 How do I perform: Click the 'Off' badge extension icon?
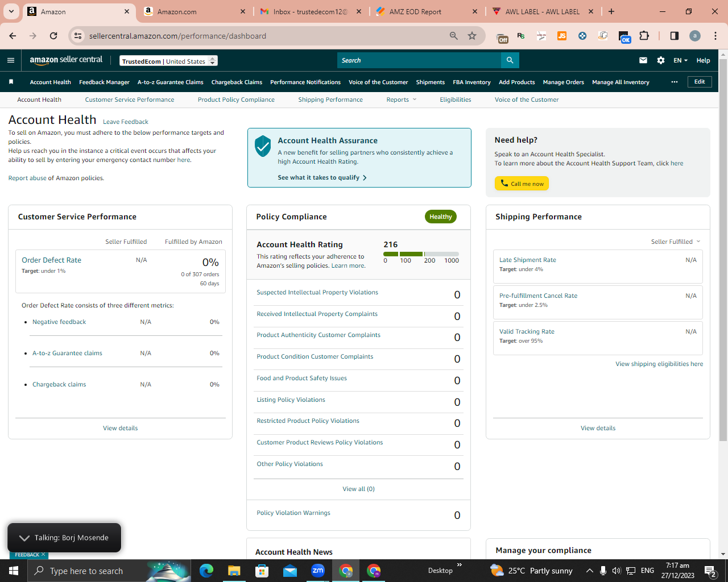click(x=503, y=37)
